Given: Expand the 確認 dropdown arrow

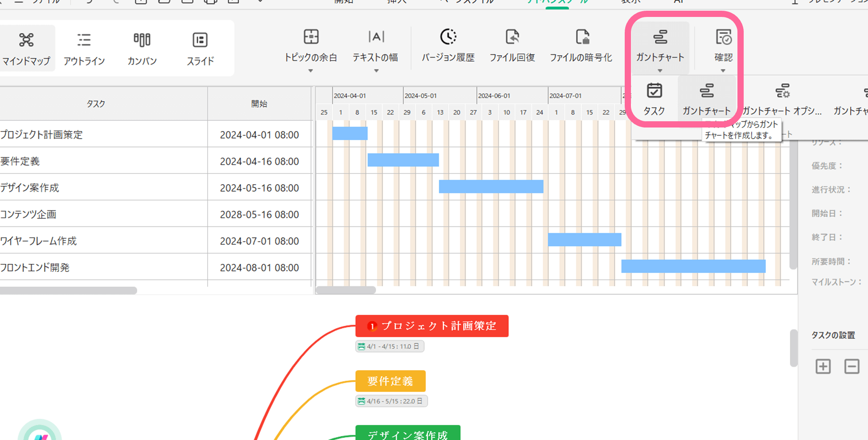Looking at the screenshot, I should [x=723, y=71].
